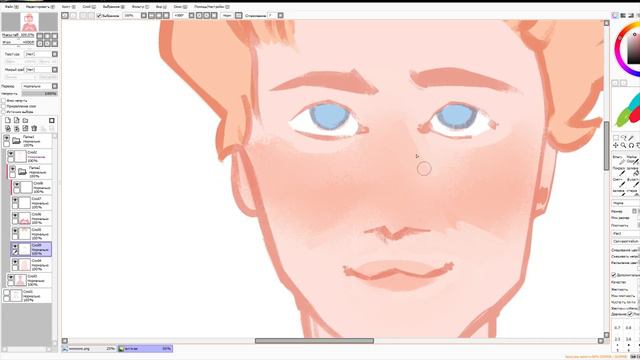This screenshot has height=360, width=640.
Task: Click the canvas horizontal scrollbar thumb
Action: [314, 341]
